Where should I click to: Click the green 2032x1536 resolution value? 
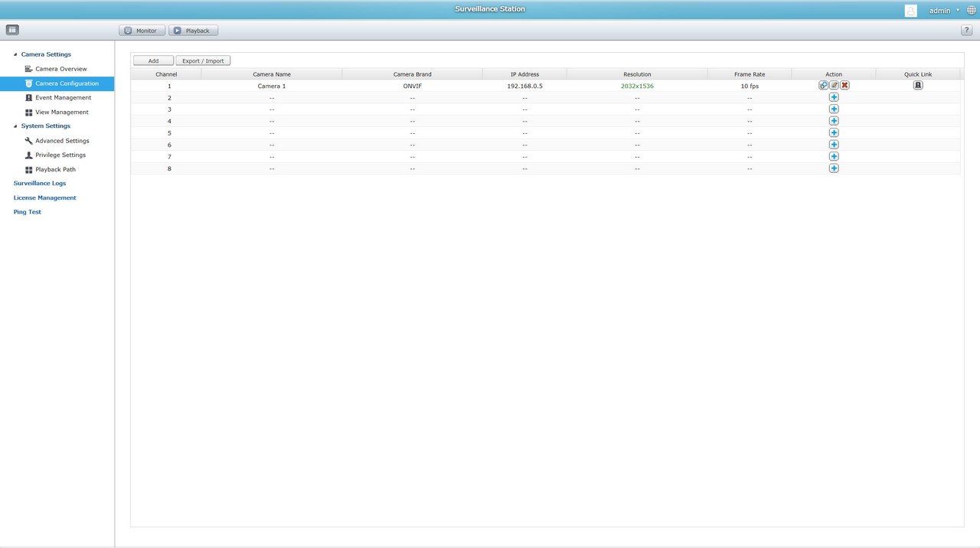637,86
